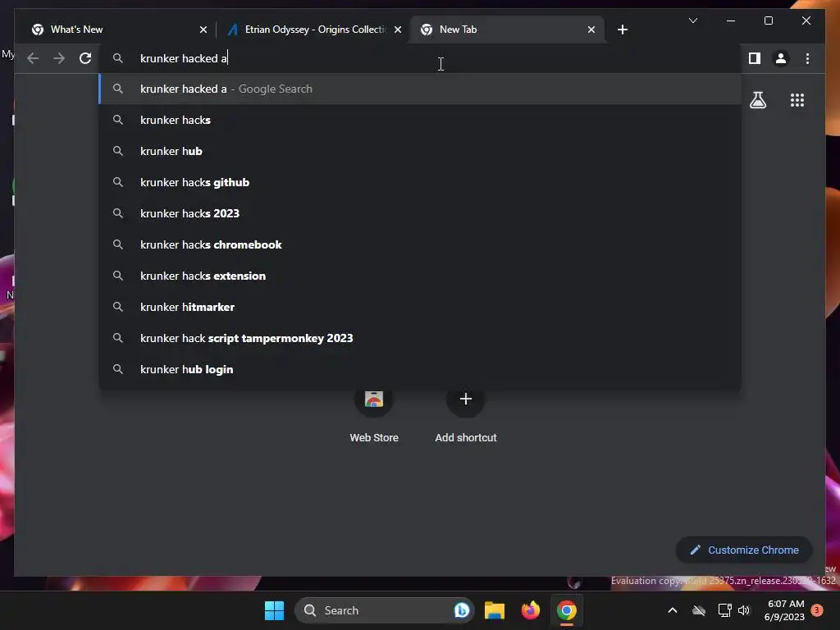Close the New Tab tab
840x630 pixels.
pos(591,30)
